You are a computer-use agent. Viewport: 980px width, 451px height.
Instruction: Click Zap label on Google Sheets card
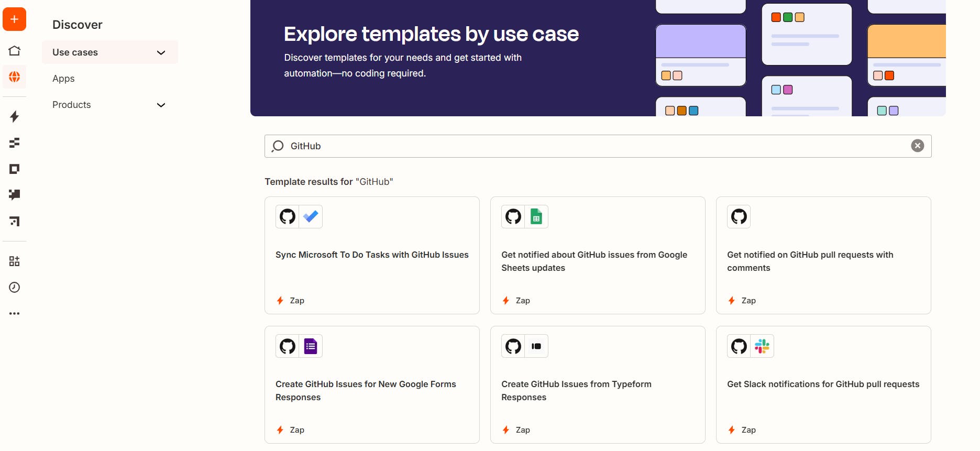523,300
